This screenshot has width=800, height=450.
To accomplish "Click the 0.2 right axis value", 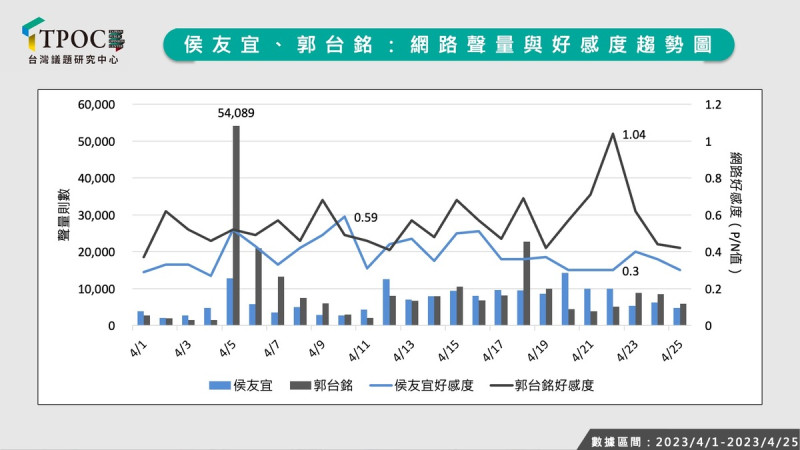I will coord(713,289).
